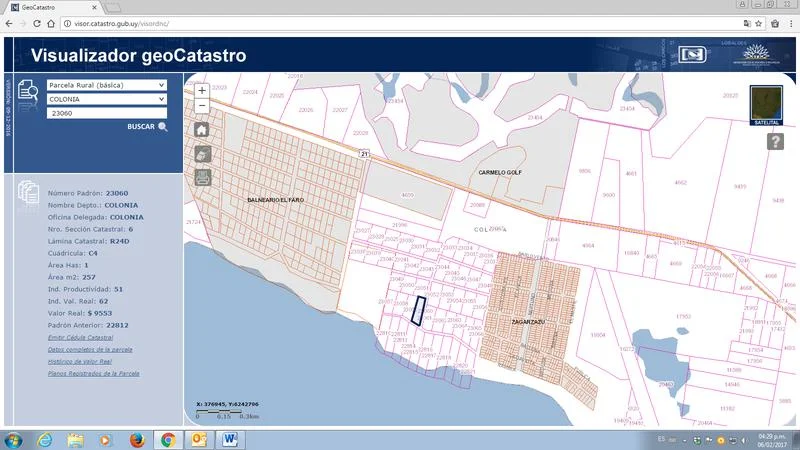The height and width of the screenshot is (450, 800).
Task: Click the BUSCAR magnifier search icon
Action: 162,127
